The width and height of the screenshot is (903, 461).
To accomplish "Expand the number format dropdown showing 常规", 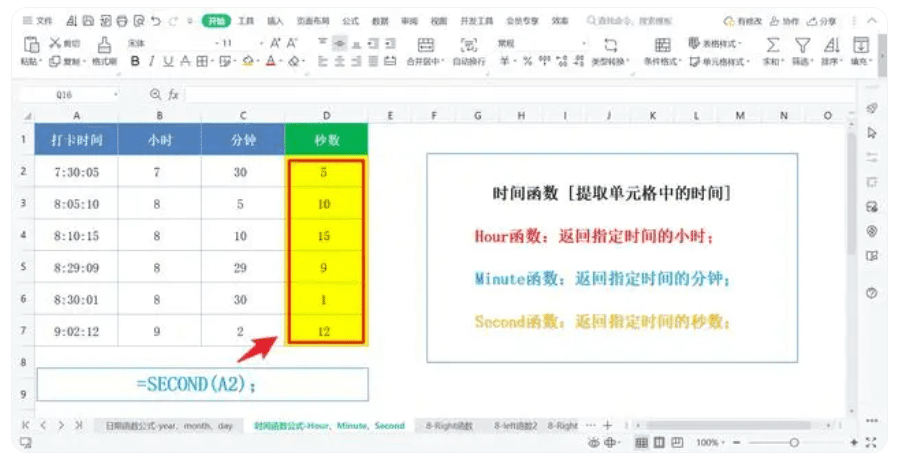I will point(584,44).
